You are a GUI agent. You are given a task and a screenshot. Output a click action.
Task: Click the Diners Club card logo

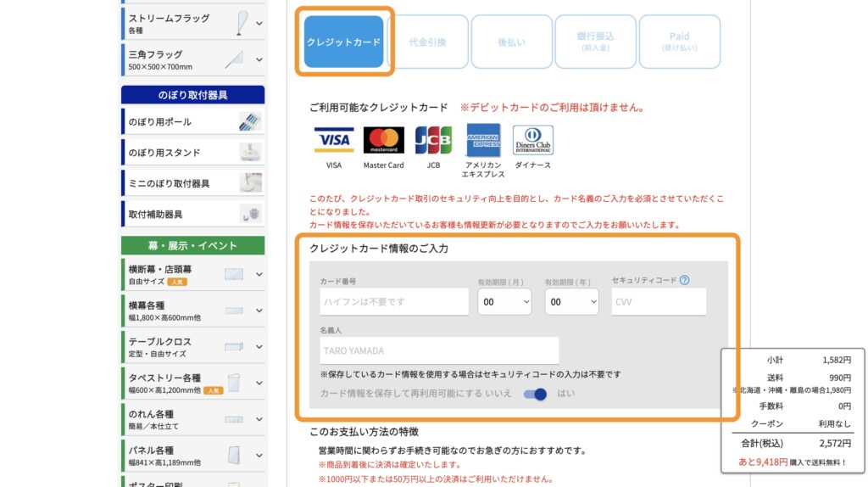(x=532, y=140)
